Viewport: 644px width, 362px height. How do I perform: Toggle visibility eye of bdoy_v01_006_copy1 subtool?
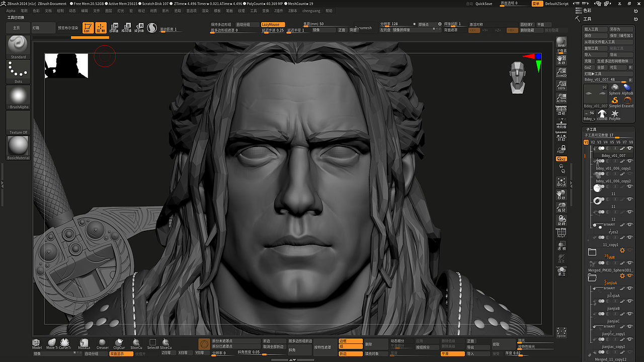629,161
